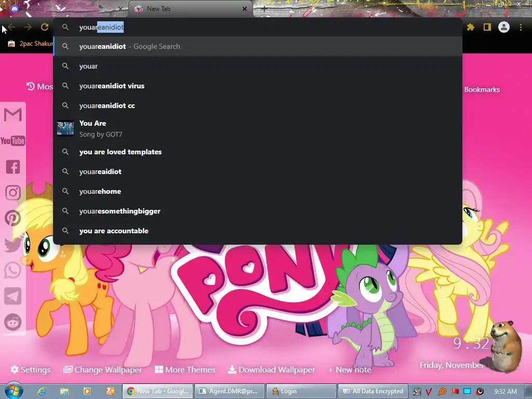Pick the 'You Are' song by GOT7 suggestion
The height and width of the screenshot is (399, 532).
(x=258, y=129)
